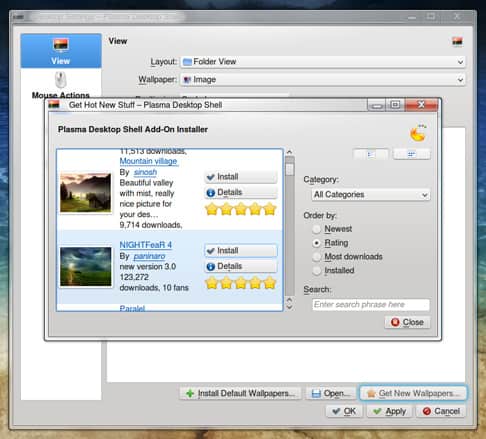Open the Layout dropdown showing Folder View

pyautogui.click(x=323, y=62)
